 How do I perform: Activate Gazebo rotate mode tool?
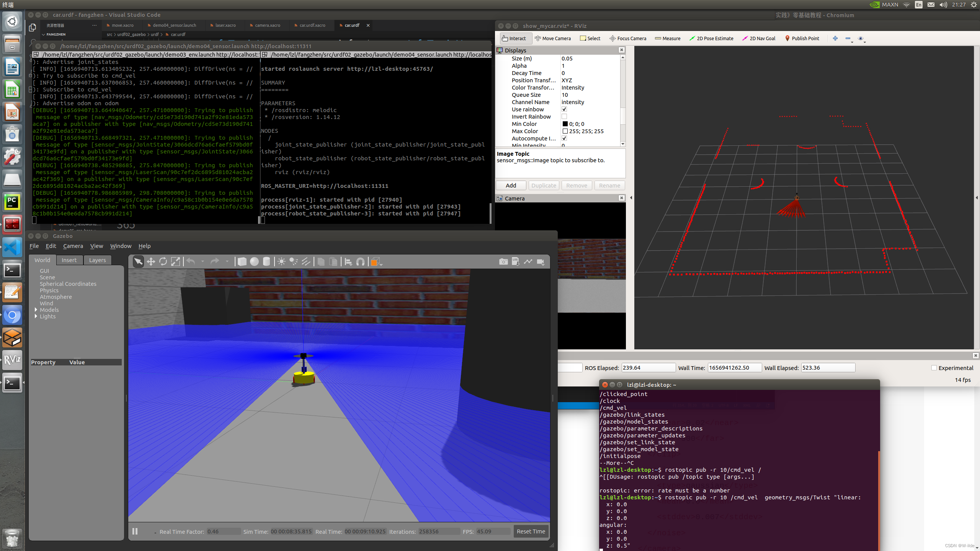(163, 262)
